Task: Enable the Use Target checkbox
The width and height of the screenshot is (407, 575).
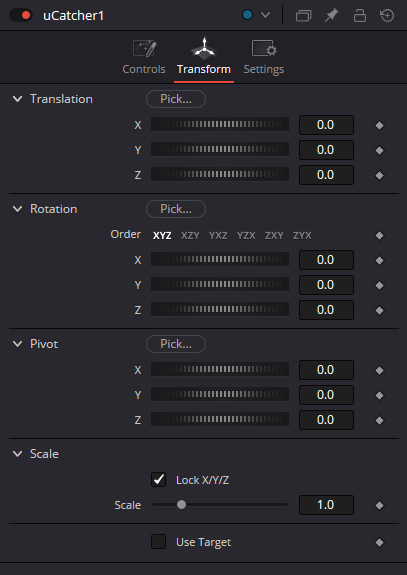Action: pos(158,542)
